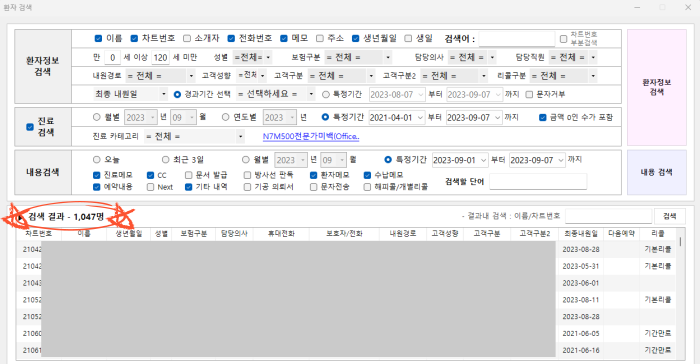Enable the 문서 발급 checkbox
The image size is (700, 364).
tap(188, 175)
